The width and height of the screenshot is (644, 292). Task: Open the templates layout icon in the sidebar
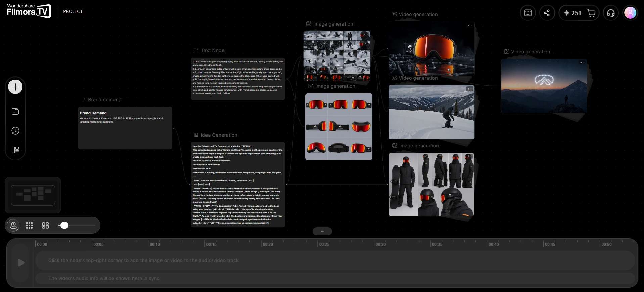pyautogui.click(x=15, y=150)
